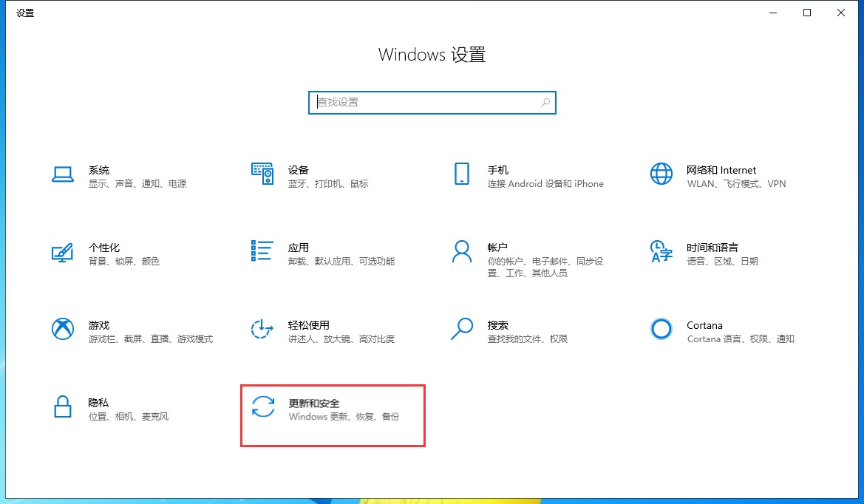Open the 隐私 padlock icon
The height and width of the screenshot is (504, 864).
click(63, 406)
